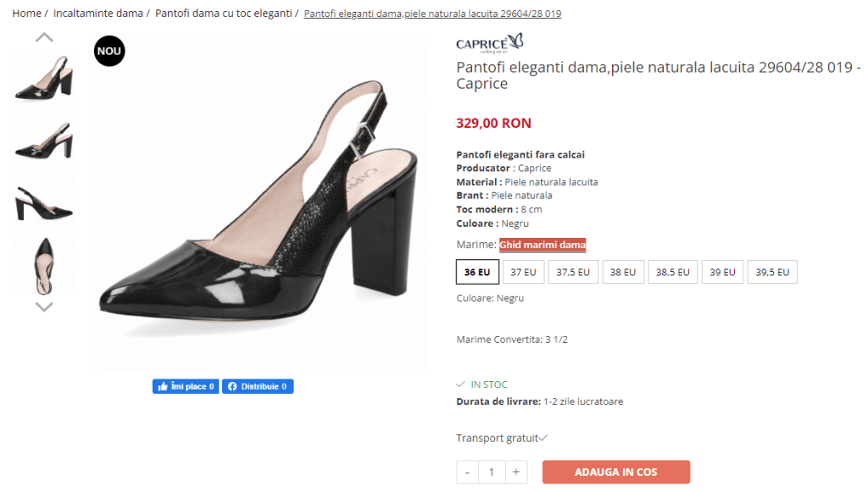This screenshot has height=492, width=868.
Task: Open Incaltaminte dama breadcrumb
Action: pyautogui.click(x=98, y=14)
